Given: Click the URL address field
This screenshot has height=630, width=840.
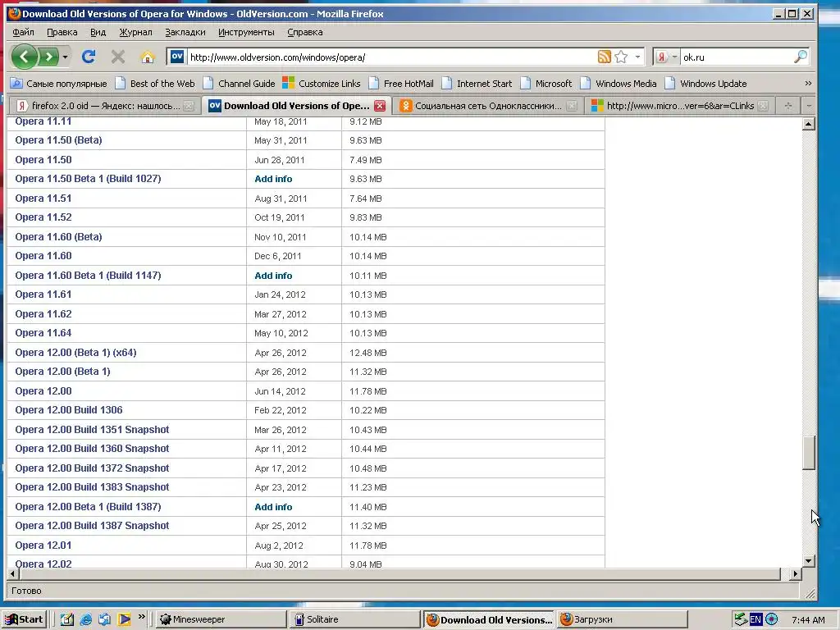Looking at the screenshot, I should (x=391, y=57).
